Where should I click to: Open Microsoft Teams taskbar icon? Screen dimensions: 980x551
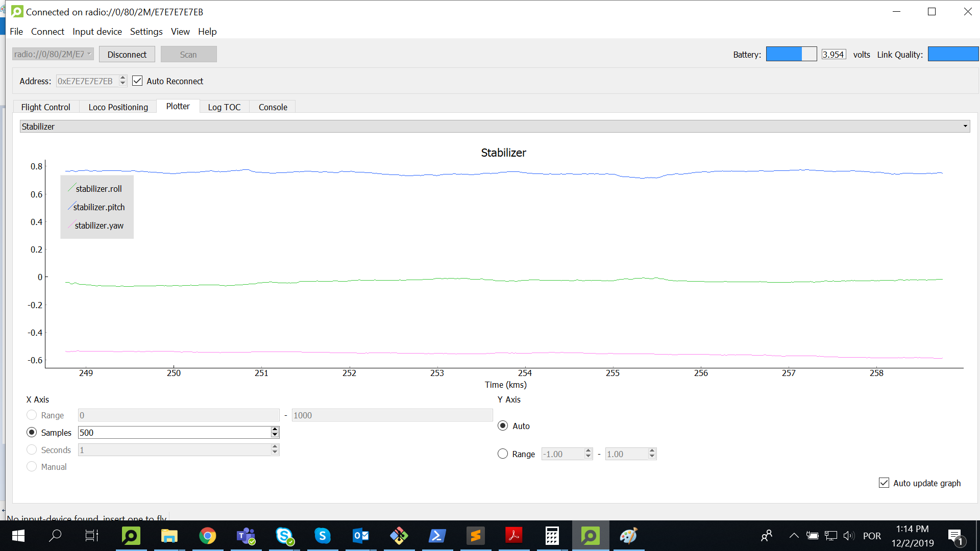click(246, 536)
